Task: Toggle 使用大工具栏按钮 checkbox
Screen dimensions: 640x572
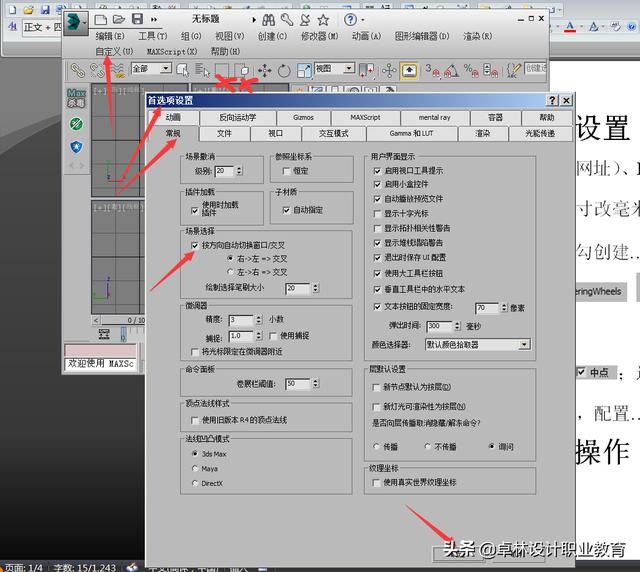Action: (x=377, y=273)
